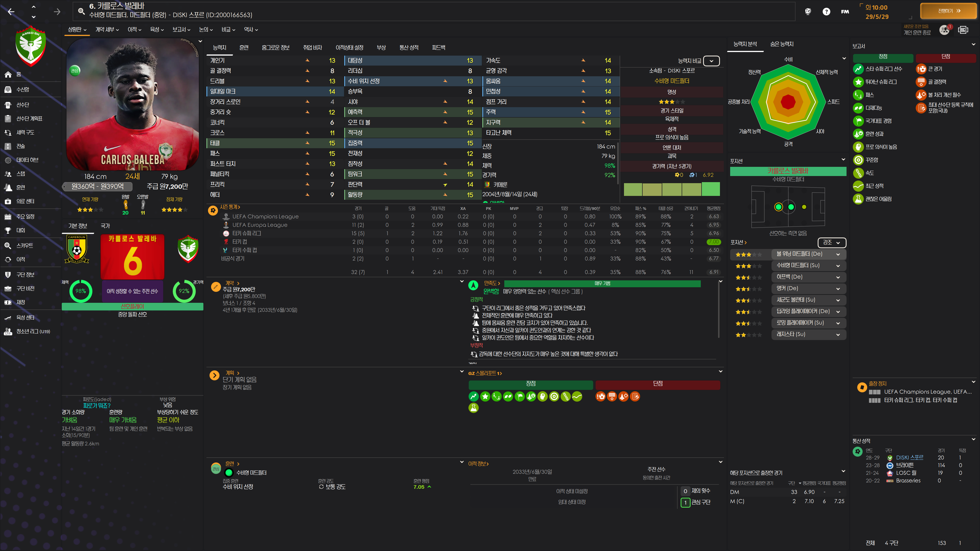The width and height of the screenshot is (980, 551).
Task: Click the 재정 sidebar item
Action: coord(20,302)
